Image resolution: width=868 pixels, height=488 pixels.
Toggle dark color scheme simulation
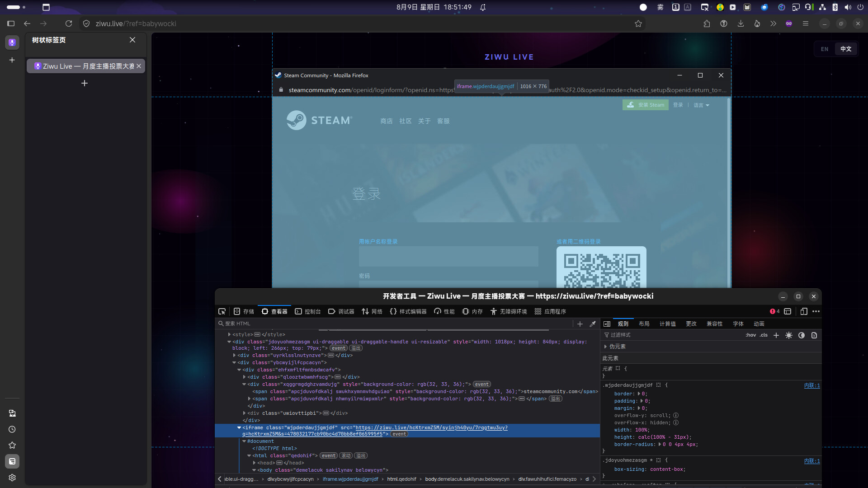[x=802, y=335]
